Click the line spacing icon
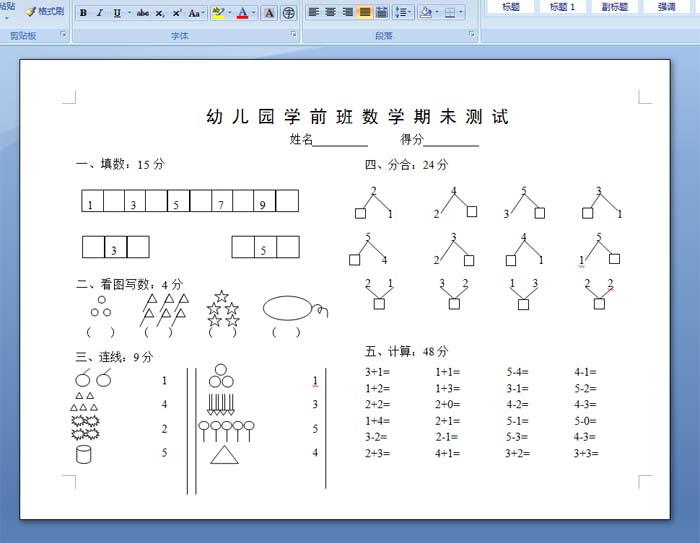The image size is (700, 543). pyautogui.click(x=400, y=13)
